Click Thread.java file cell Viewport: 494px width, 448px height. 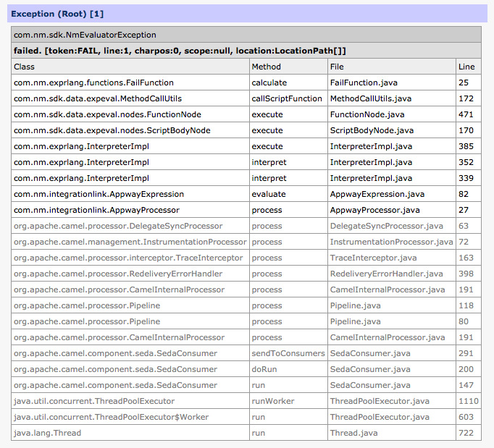pyautogui.click(x=392, y=433)
